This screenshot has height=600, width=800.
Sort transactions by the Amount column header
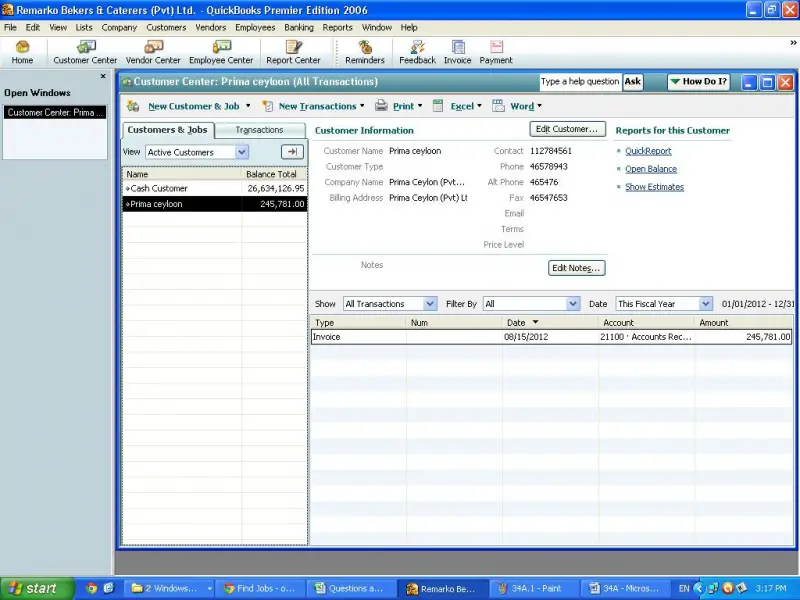(x=743, y=322)
